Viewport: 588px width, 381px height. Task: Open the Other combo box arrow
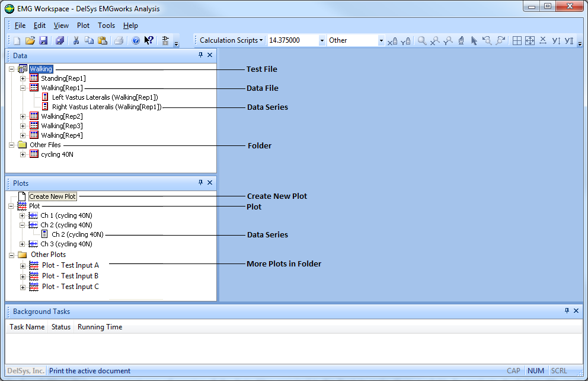click(x=381, y=40)
